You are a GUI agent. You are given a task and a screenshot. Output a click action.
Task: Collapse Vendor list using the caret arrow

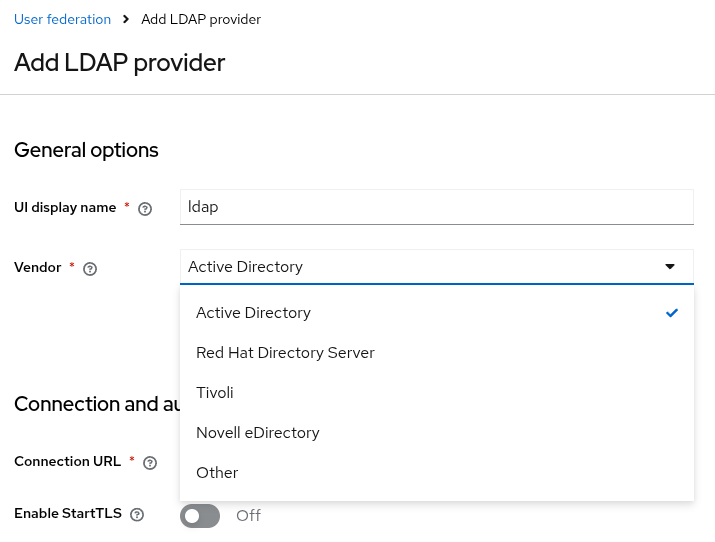tap(670, 267)
